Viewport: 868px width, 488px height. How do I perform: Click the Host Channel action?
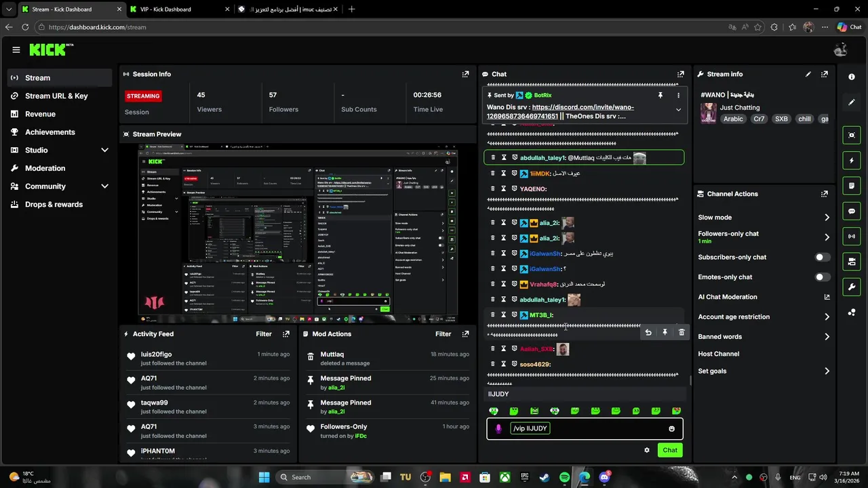[x=718, y=354]
